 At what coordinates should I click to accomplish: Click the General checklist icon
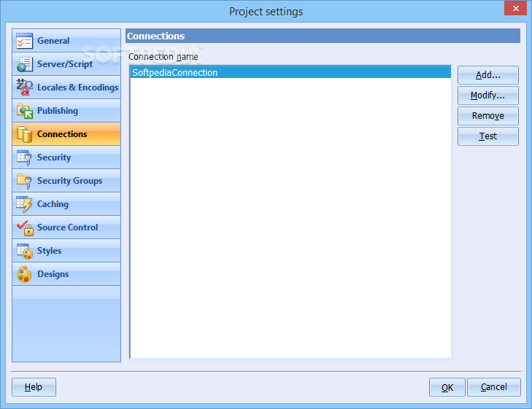pyautogui.click(x=24, y=41)
